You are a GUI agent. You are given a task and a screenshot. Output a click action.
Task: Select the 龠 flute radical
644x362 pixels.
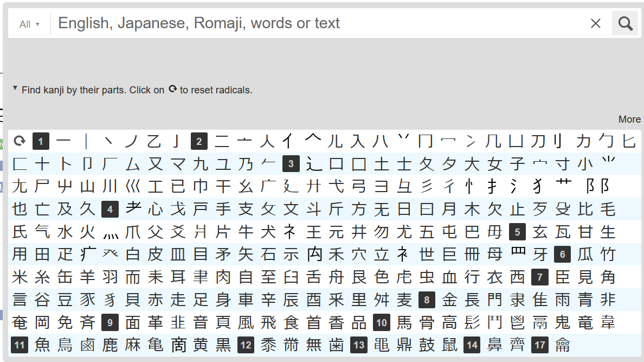point(563,345)
